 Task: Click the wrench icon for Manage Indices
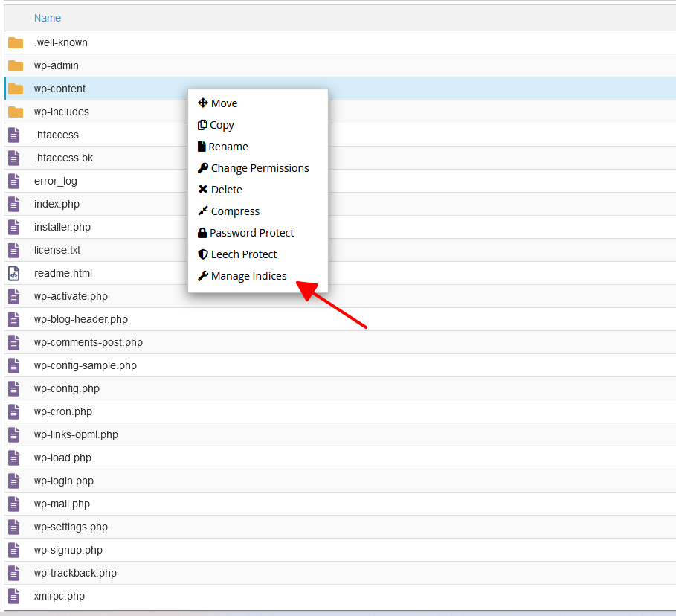click(203, 276)
